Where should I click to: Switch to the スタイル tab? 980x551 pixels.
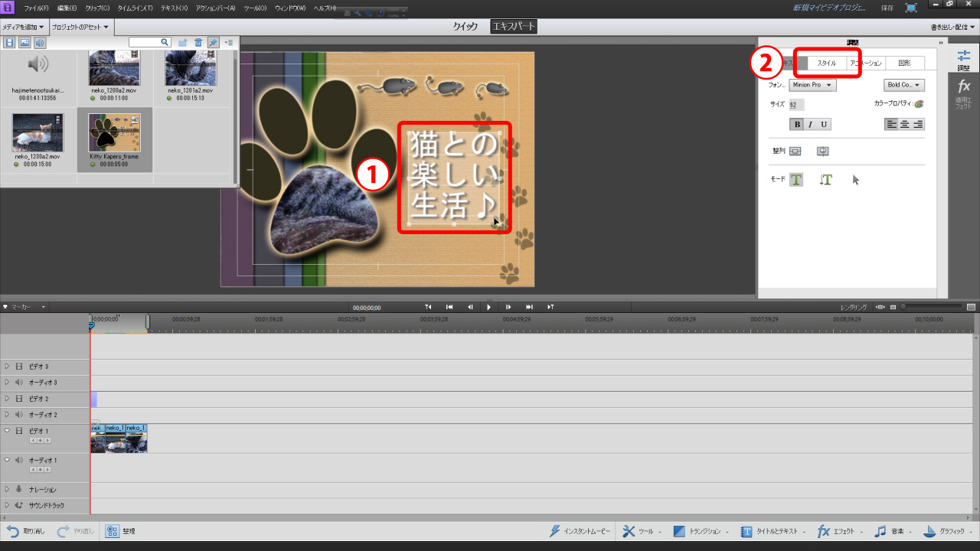tap(827, 63)
